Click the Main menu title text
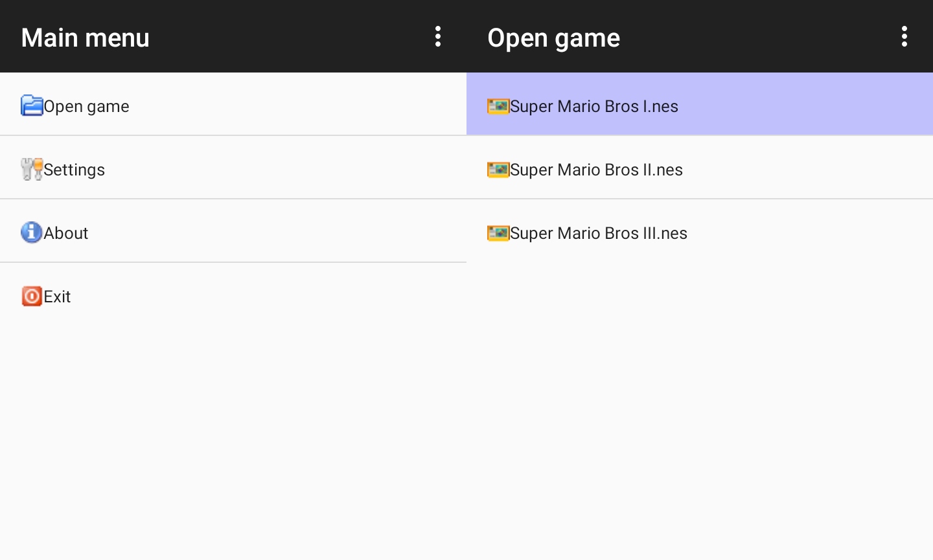Image resolution: width=933 pixels, height=560 pixels. (86, 38)
